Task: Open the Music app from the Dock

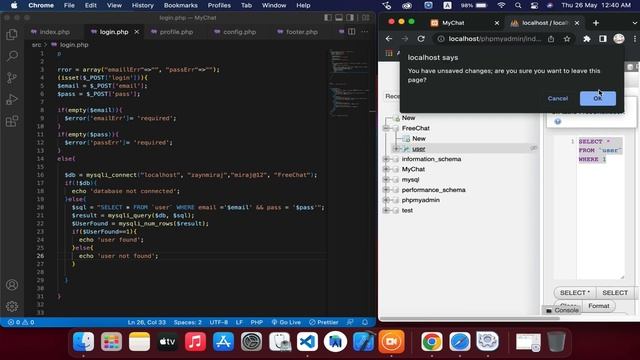Action: (195, 342)
